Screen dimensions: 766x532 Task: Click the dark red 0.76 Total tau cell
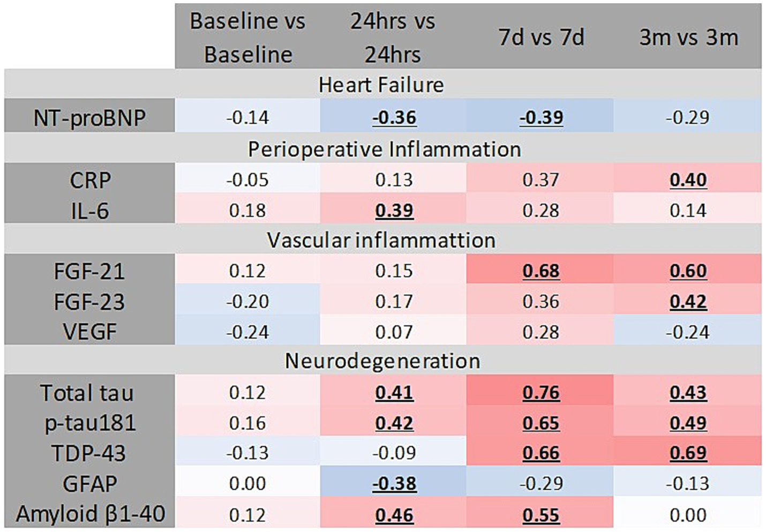(x=541, y=393)
